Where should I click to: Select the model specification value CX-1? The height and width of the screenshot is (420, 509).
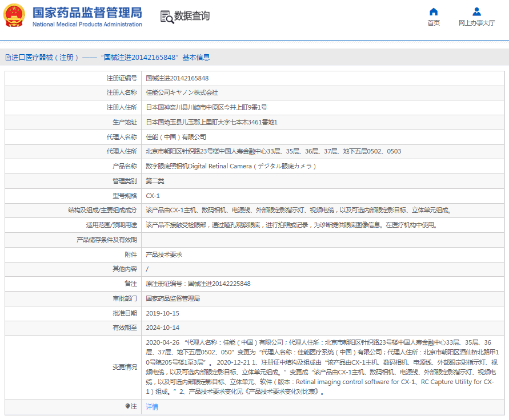tap(153, 196)
